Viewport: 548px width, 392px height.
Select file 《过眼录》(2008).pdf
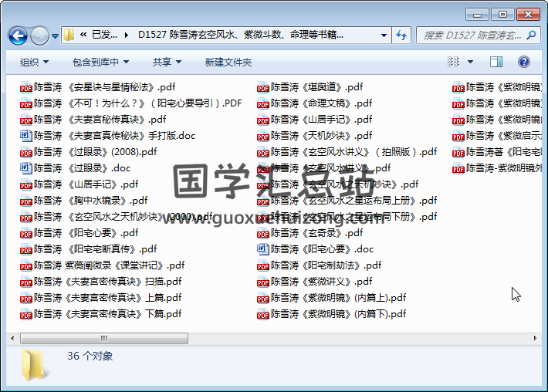coord(89,152)
